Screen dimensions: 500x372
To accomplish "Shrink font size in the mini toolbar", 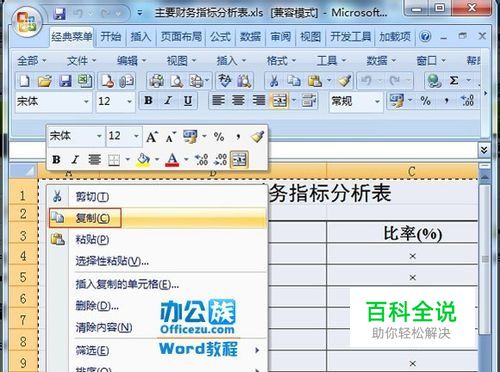I will (x=171, y=137).
